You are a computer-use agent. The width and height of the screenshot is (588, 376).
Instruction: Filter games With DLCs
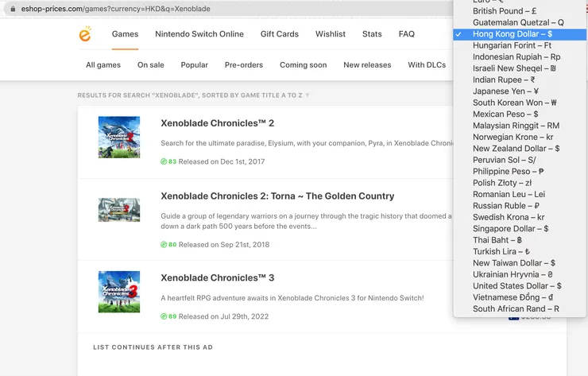coord(427,65)
